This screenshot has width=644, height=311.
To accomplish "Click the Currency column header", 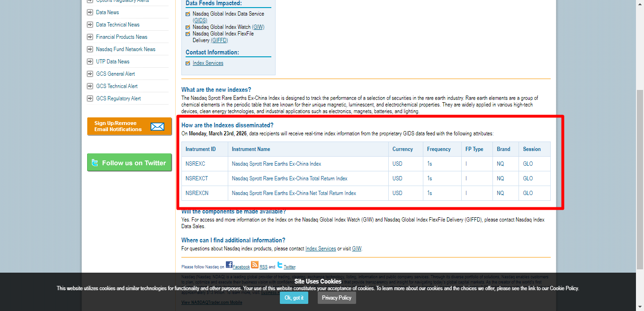I will [x=406, y=149].
